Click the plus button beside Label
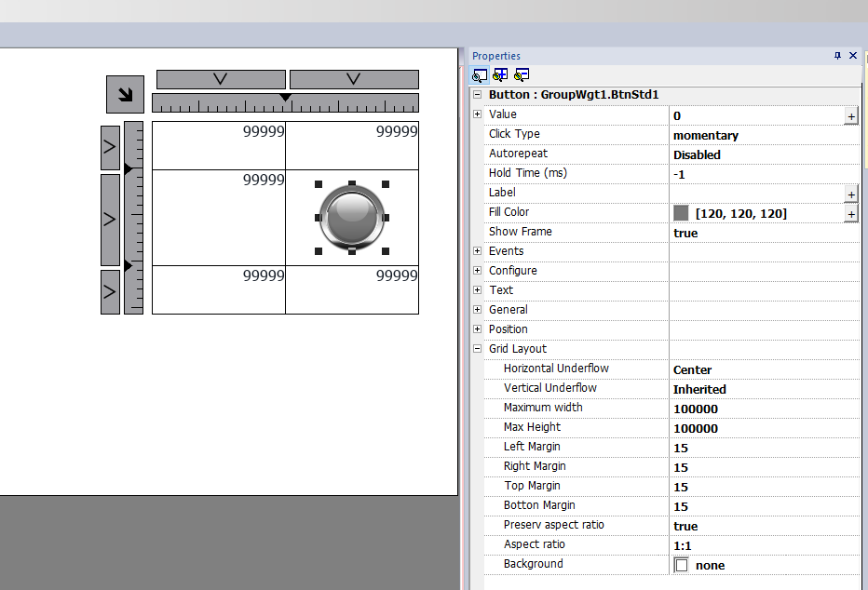The image size is (868, 590). click(x=850, y=194)
